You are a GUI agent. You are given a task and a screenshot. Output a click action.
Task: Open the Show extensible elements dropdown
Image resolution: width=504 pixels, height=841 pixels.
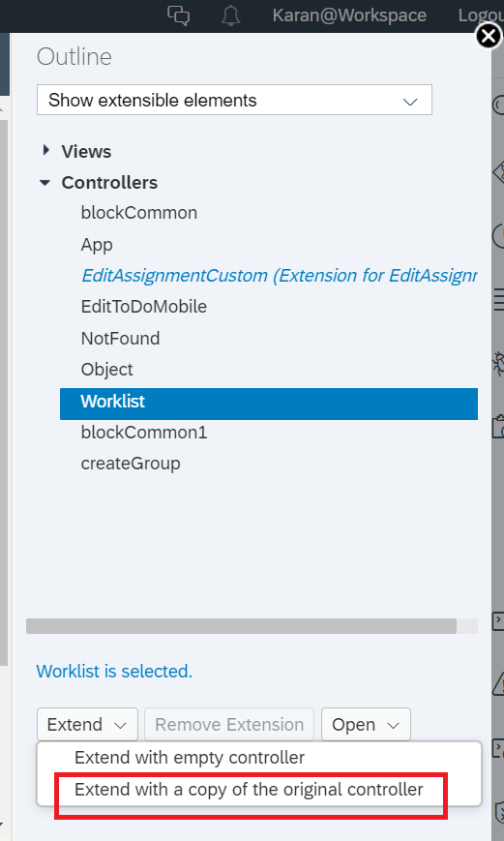234,100
